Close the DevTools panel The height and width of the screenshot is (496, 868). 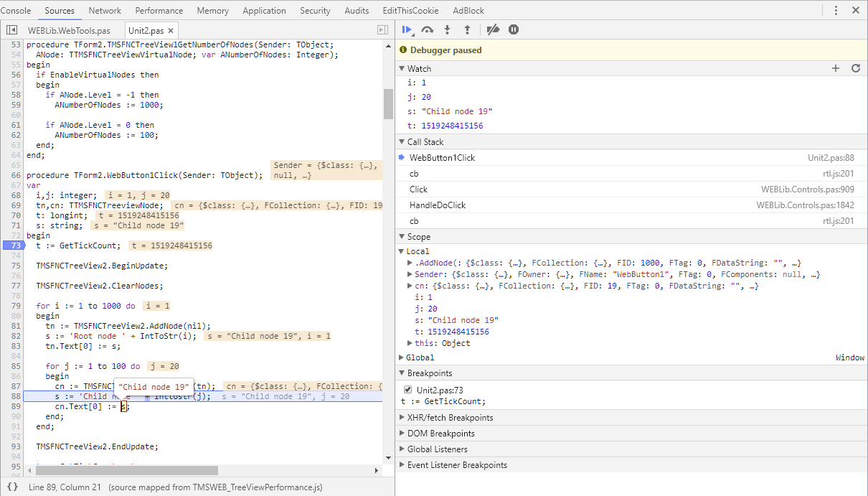856,10
